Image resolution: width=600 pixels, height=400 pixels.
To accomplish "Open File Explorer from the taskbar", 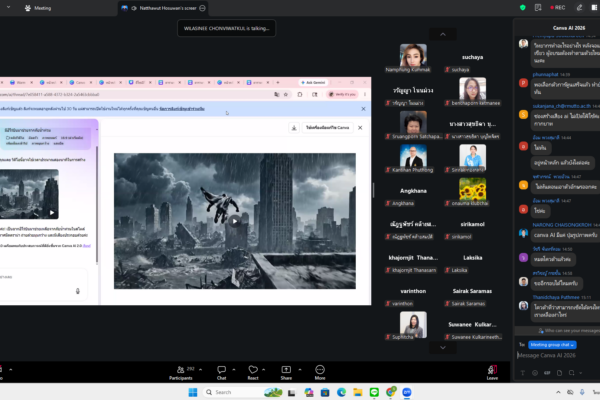I will click(x=358, y=392).
